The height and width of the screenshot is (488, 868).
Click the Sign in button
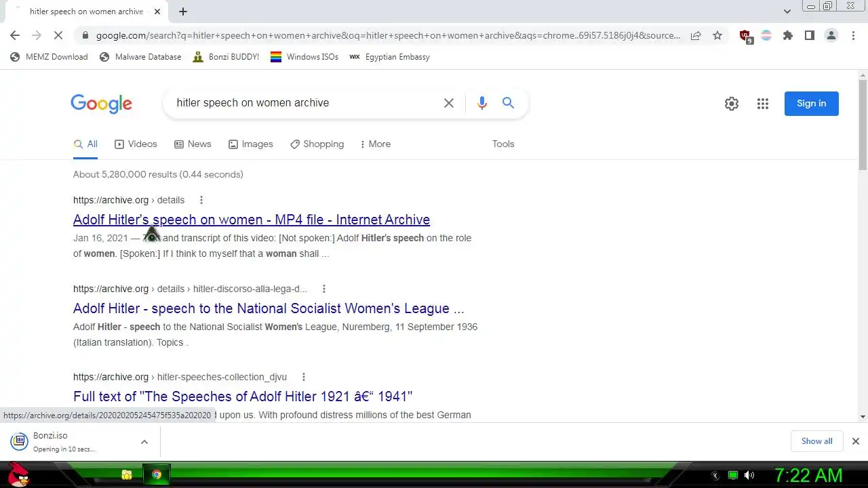coord(812,104)
